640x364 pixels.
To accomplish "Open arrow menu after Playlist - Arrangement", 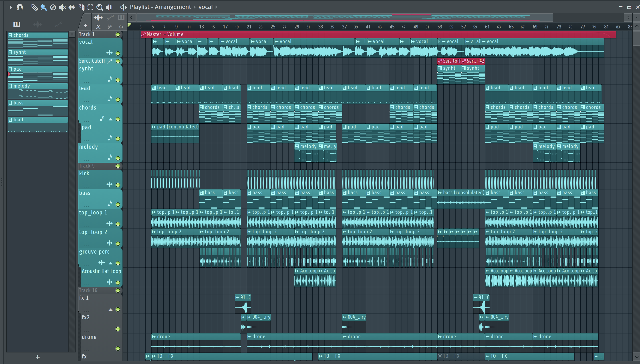I will click(x=194, y=7).
